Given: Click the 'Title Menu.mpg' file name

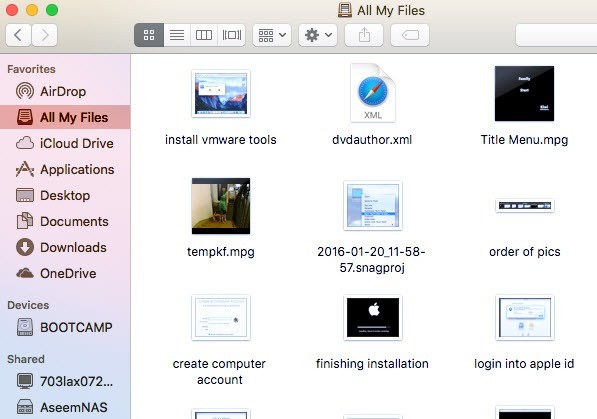Looking at the screenshot, I should pos(524,140).
